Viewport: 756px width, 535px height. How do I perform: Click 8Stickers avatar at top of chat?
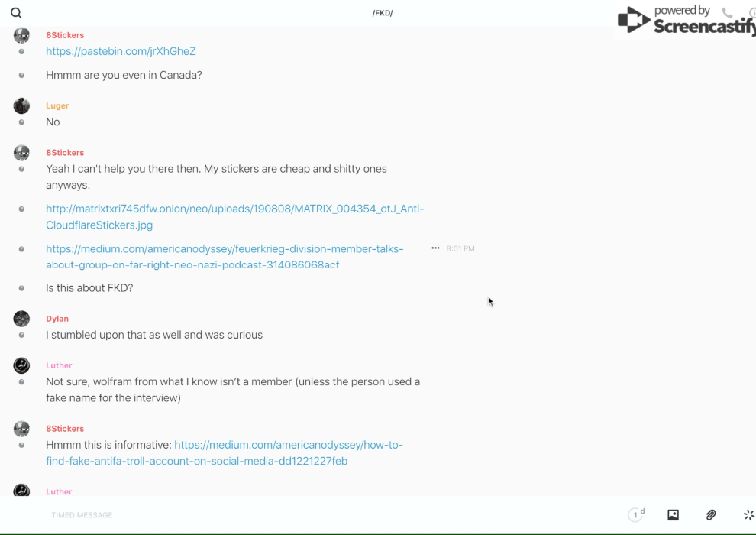click(x=21, y=36)
